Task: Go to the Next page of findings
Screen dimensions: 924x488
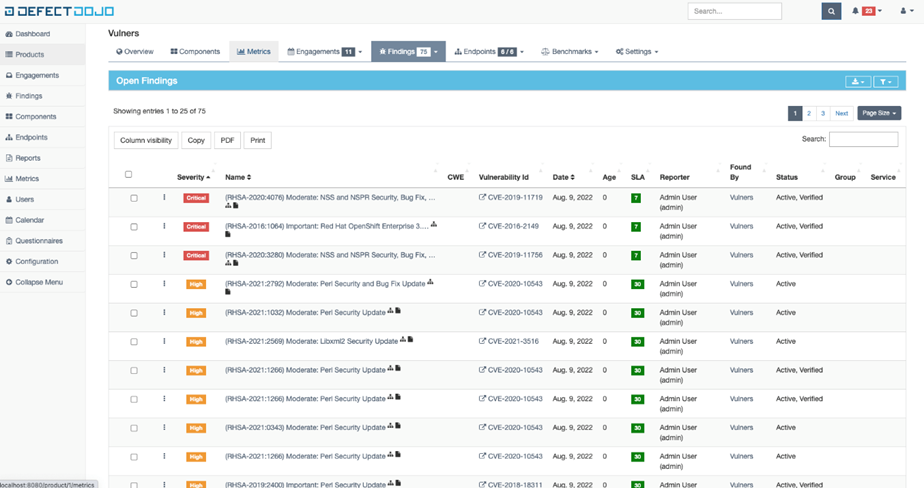Action: [x=842, y=114]
